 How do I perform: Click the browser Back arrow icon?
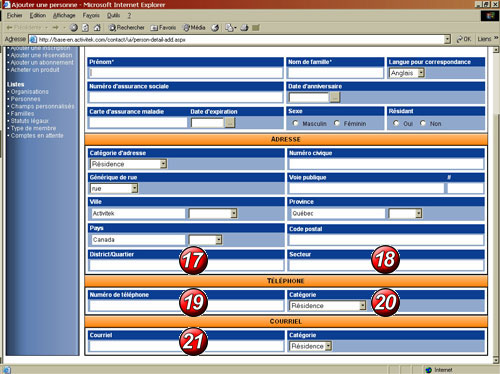(9, 28)
